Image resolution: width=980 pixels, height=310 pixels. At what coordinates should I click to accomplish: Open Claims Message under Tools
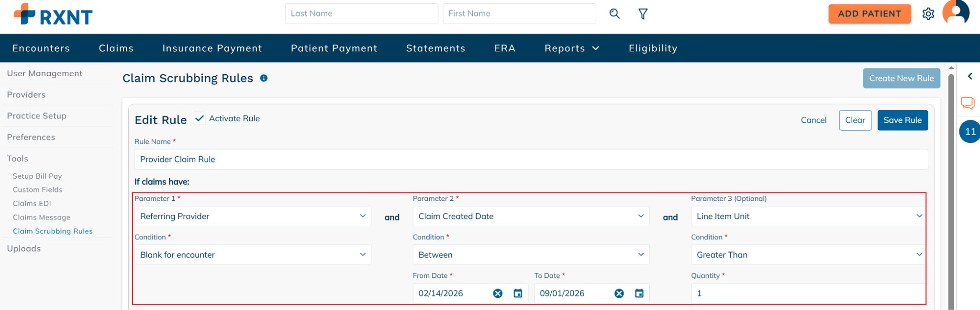point(42,218)
